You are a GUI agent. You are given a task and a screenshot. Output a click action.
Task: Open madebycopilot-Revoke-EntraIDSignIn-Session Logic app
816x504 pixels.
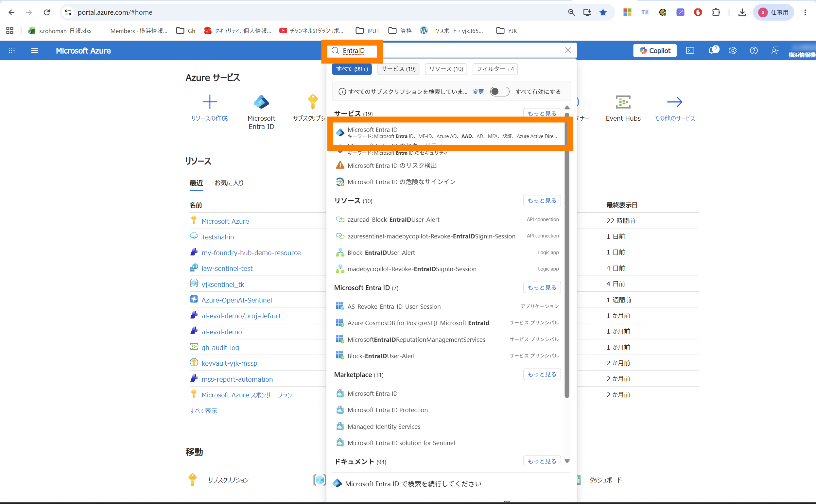(448, 269)
